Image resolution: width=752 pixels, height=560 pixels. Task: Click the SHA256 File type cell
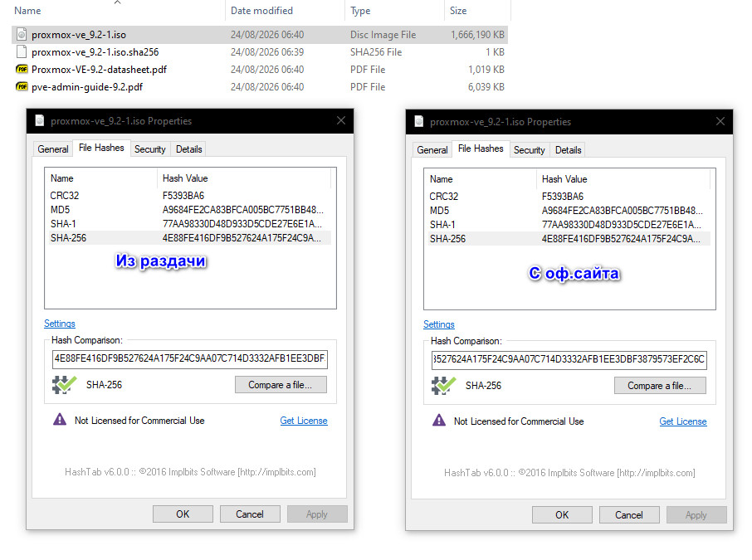tap(375, 51)
